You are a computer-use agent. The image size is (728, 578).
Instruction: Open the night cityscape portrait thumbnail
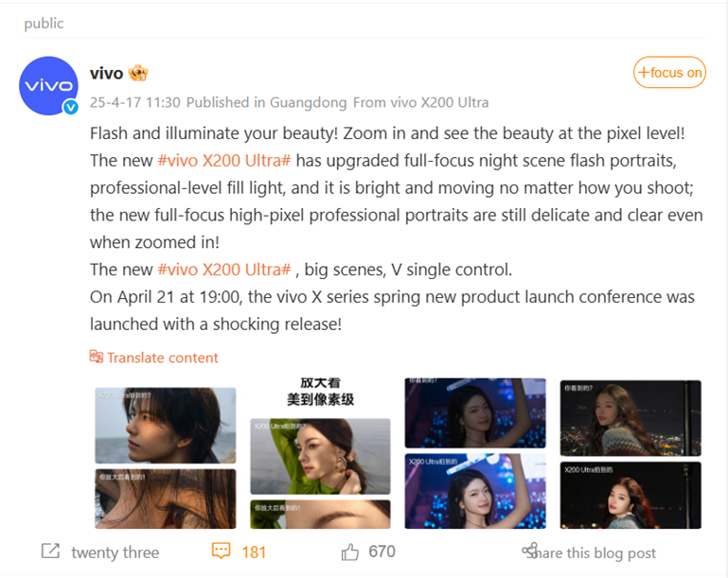[x=630, y=454]
